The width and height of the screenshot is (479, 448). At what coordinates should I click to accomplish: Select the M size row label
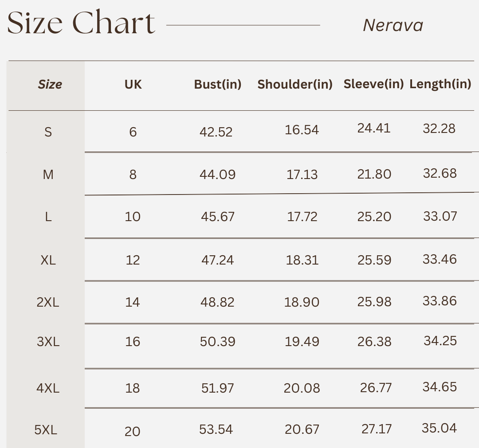(x=48, y=175)
